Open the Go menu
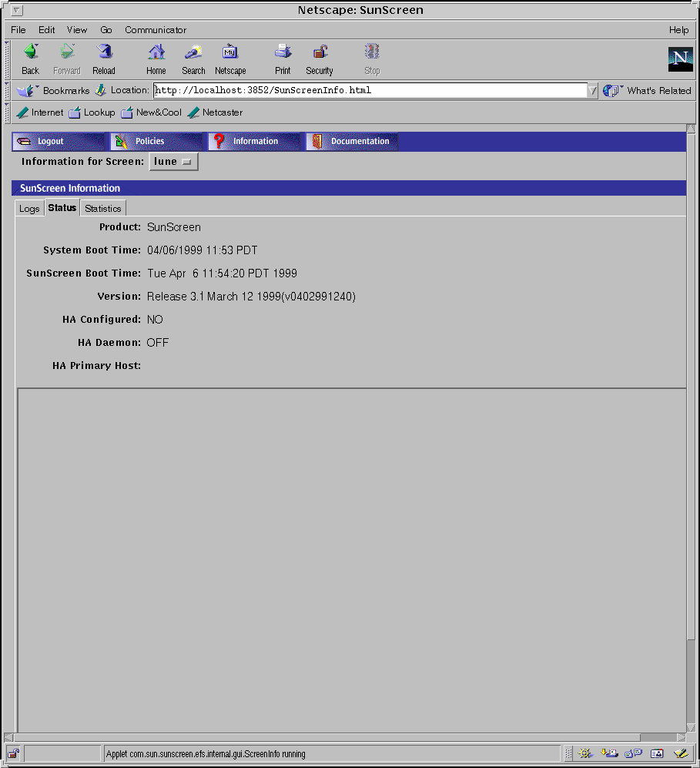This screenshot has width=700, height=768. pyautogui.click(x=106, y=30)
